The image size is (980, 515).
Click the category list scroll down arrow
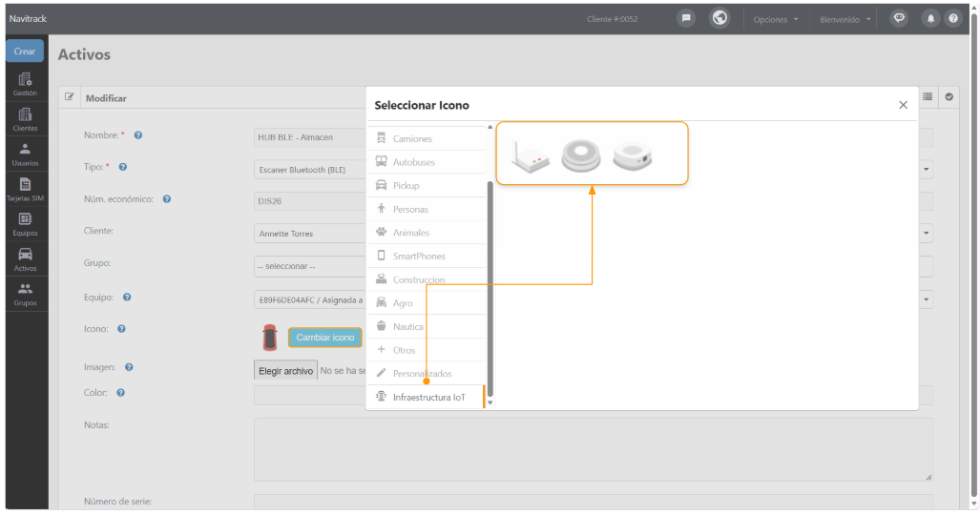pyautogui.click(x=490, y=402)
